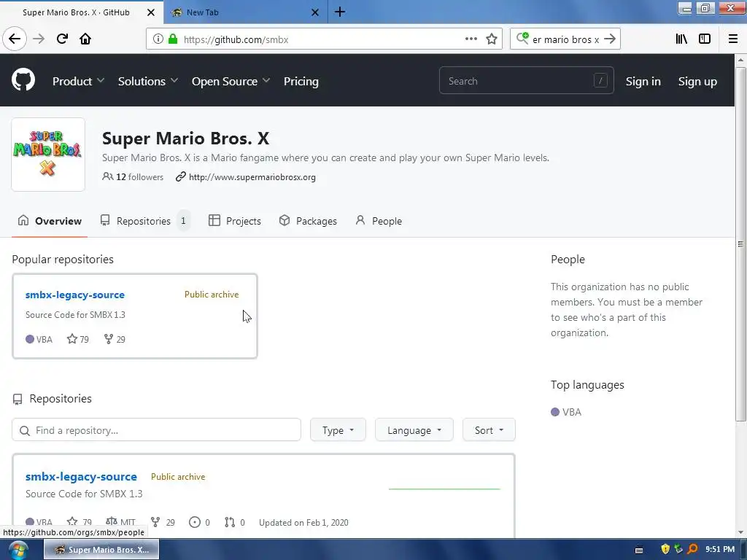Image resolution: width=747 pixels, height=560 pixels.
Task: Click the page vertical scrollbar
Action: point(740,244)
